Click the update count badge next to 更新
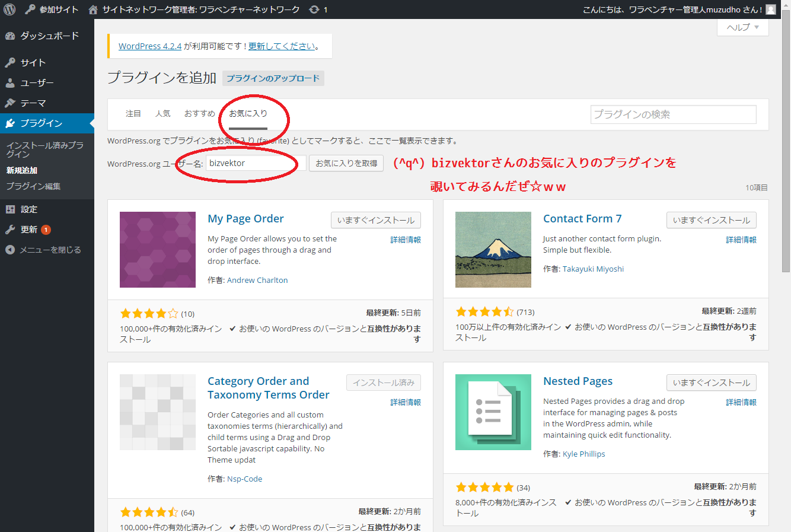791x532 pixels. (46, 230)
